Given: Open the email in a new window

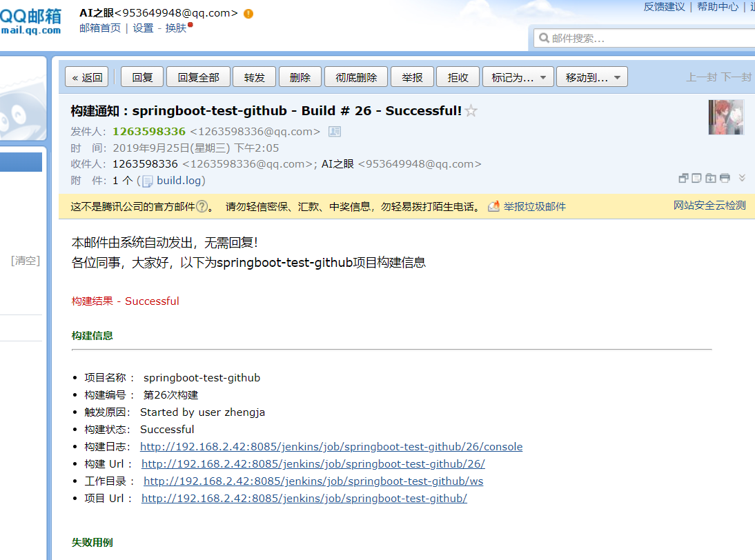Looking at the screenshot, I should coord(683,178).
